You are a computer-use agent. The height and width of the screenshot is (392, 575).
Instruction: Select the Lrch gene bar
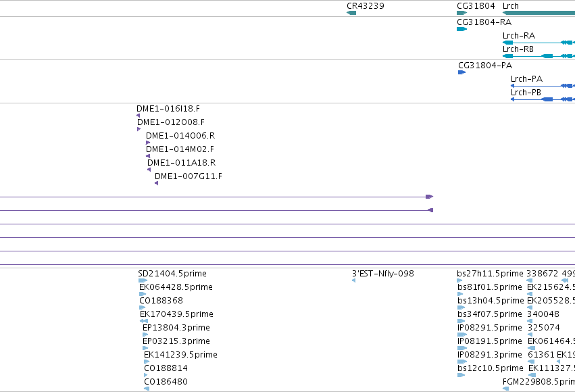click(x=539, y=13)
